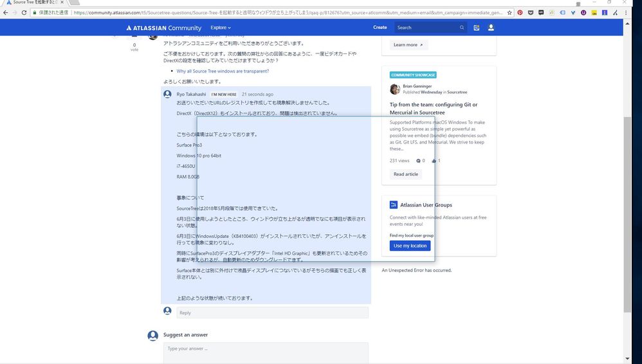Click the 'I'M NEW HERE' badge

[224, 94]
